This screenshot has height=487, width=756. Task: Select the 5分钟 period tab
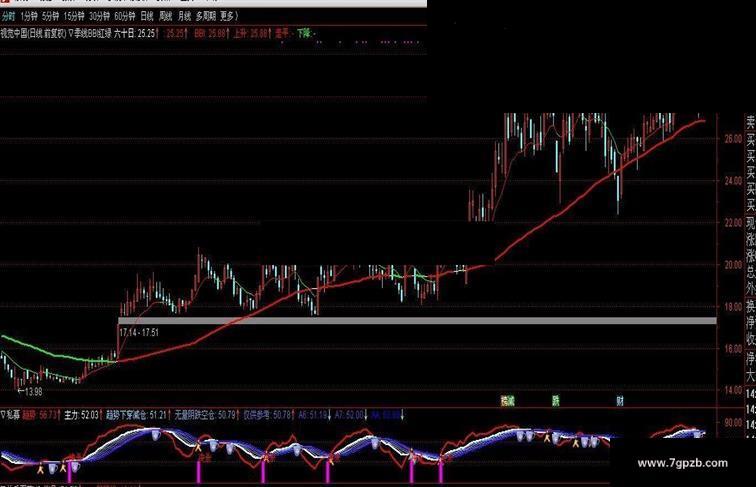coord(50,16)
